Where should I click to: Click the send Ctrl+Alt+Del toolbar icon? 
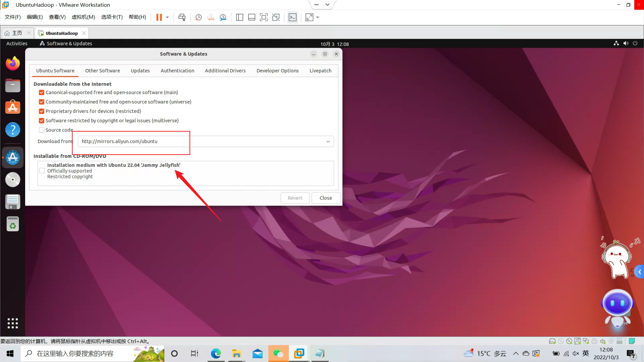coord(182,17)
